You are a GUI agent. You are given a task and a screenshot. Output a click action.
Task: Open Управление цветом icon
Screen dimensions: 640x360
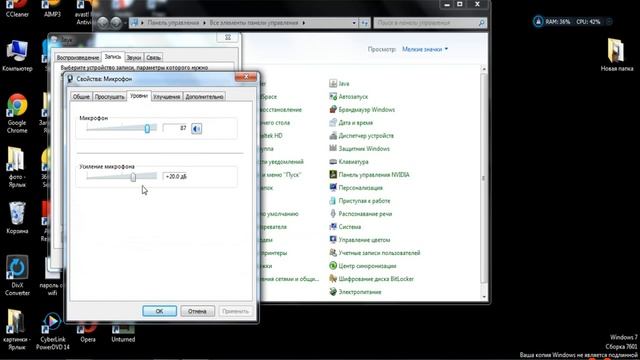coord(360,240)
